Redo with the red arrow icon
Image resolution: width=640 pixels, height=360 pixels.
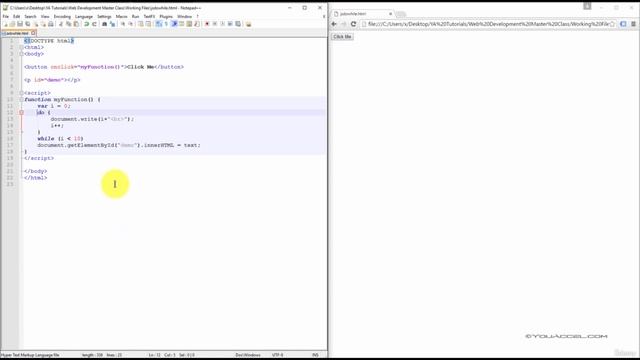click(94, 24)
